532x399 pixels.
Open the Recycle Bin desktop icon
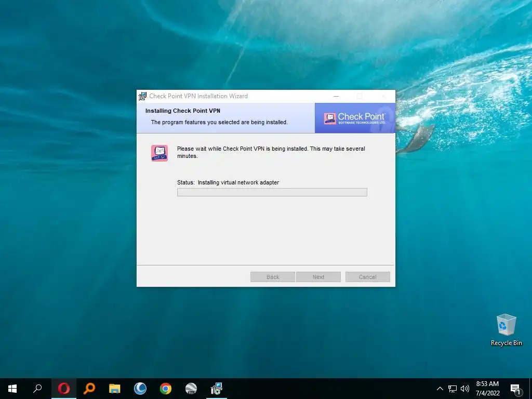pyautogui.click(x=506, y=330)
